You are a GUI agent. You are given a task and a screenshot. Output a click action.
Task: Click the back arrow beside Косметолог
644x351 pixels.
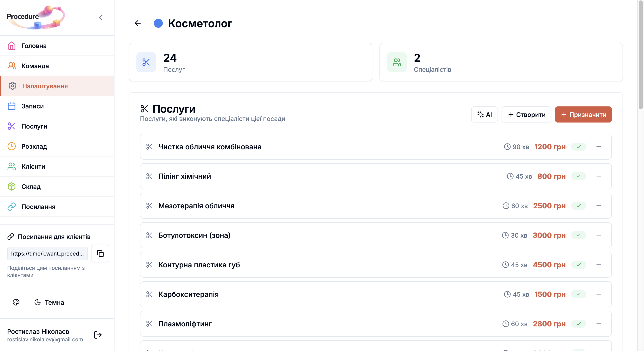tap(138, 23)
